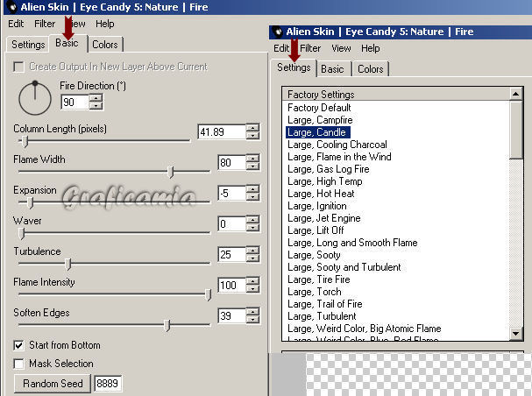This screenshot has height=396, width=532.
Task: Open the Help menu in right window
Action: click(x=370, y=48)
